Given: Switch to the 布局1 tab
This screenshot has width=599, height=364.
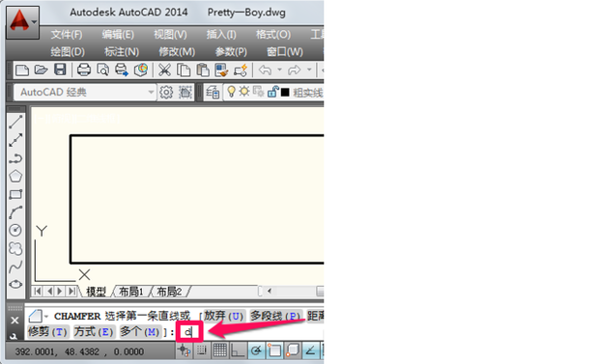Looking at the screenshot, I should click(131, 292).
